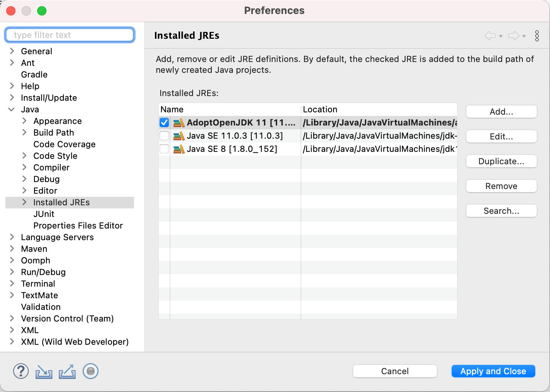The height and width of the screenshot is (392, 550).
Task: Open the back history dropdown arrow
Action: click(x=501, y=36)
